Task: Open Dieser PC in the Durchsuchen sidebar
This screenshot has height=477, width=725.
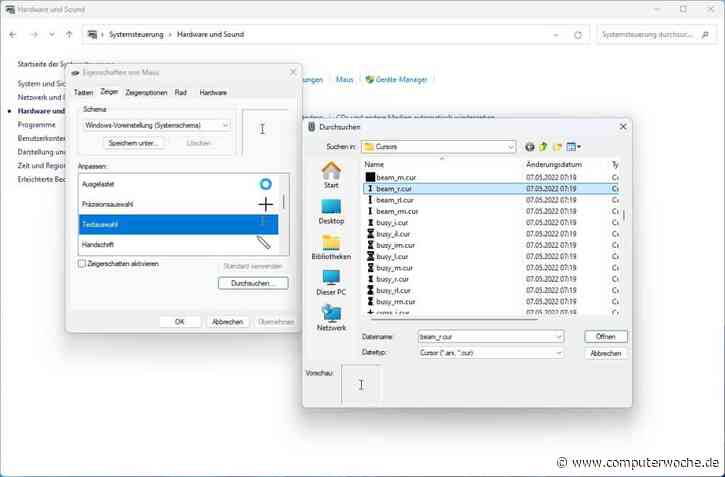Action: pos(331,283)
